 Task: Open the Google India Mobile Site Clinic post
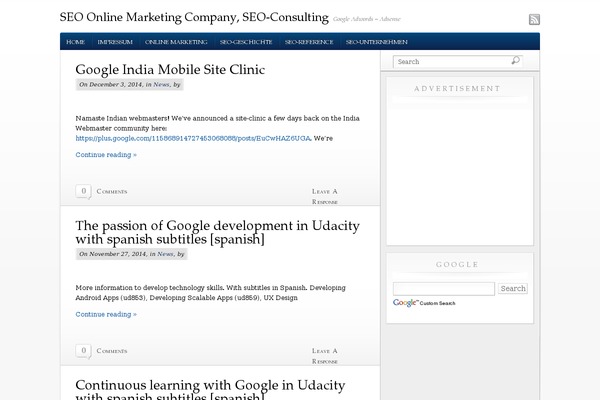click(170, 70)
